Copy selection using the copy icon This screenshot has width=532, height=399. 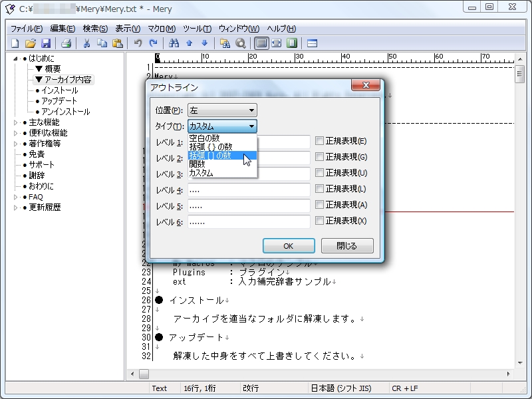pos(102,43)
